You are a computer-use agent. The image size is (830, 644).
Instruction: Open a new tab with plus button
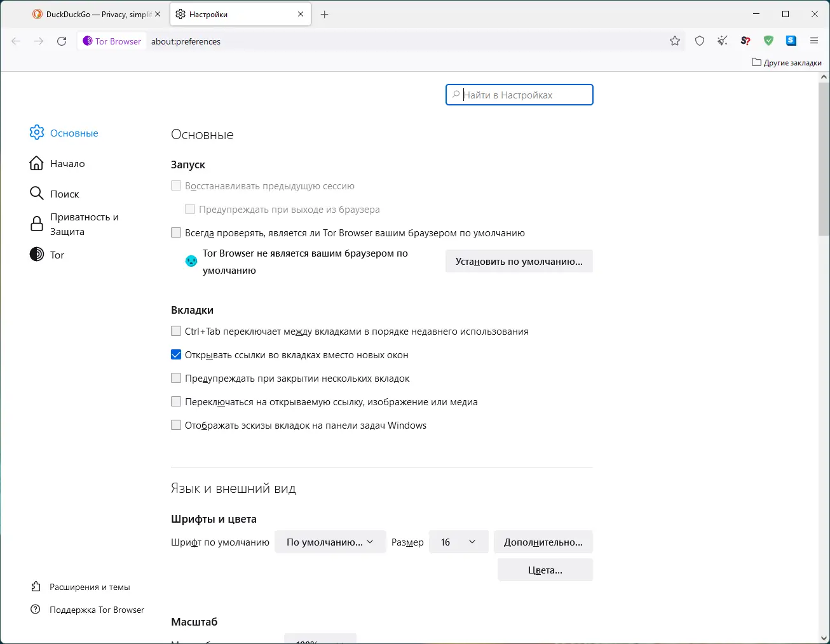click(325, 14)
